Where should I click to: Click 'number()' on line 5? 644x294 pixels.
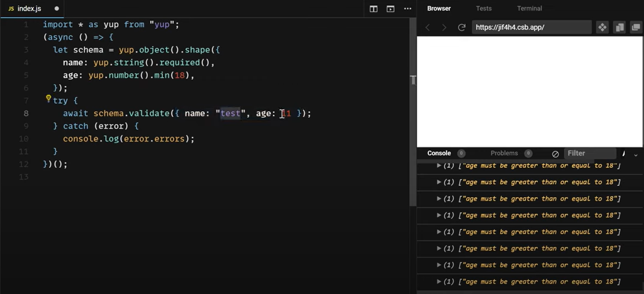click(129, 75)
